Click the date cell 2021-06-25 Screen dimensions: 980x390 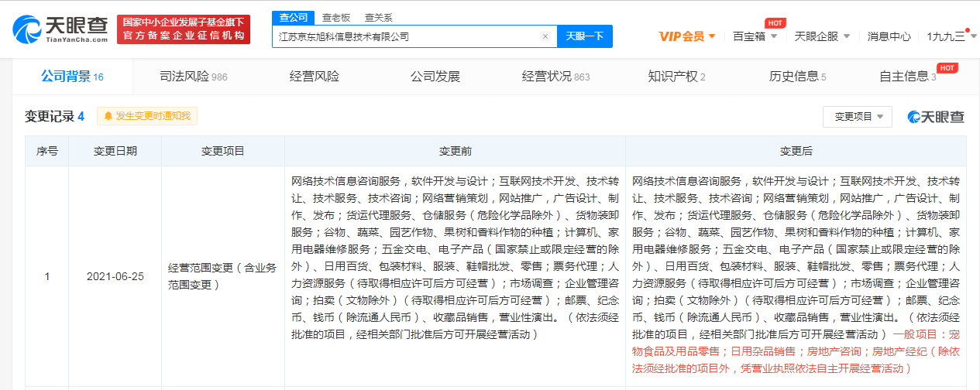point(115,276)
